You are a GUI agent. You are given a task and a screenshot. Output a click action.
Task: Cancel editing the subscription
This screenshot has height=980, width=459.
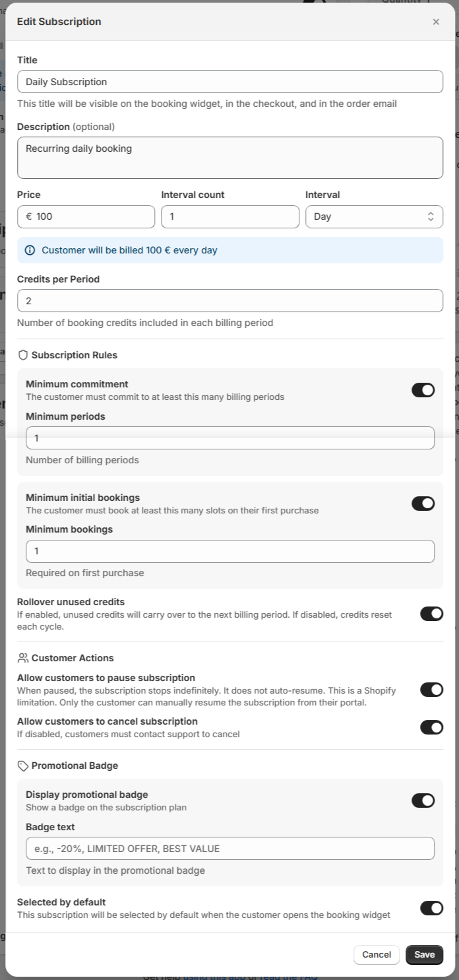pyautogui.click(x=377, y=954)
